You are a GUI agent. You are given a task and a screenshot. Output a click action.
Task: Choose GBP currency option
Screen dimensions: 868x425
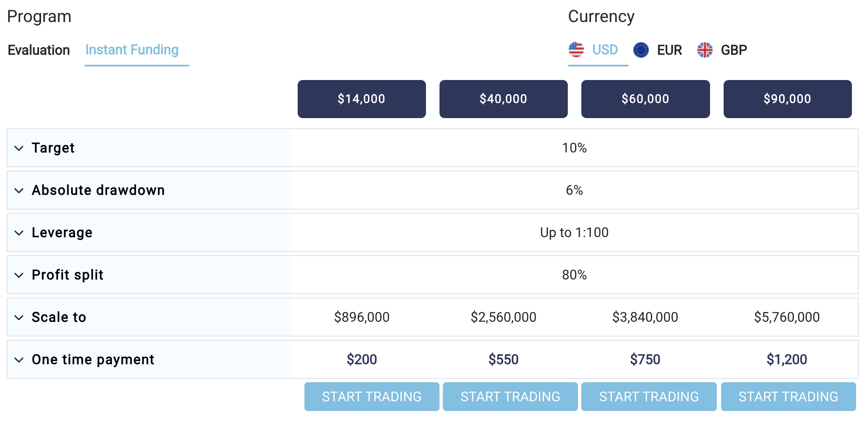click(734, 50)
